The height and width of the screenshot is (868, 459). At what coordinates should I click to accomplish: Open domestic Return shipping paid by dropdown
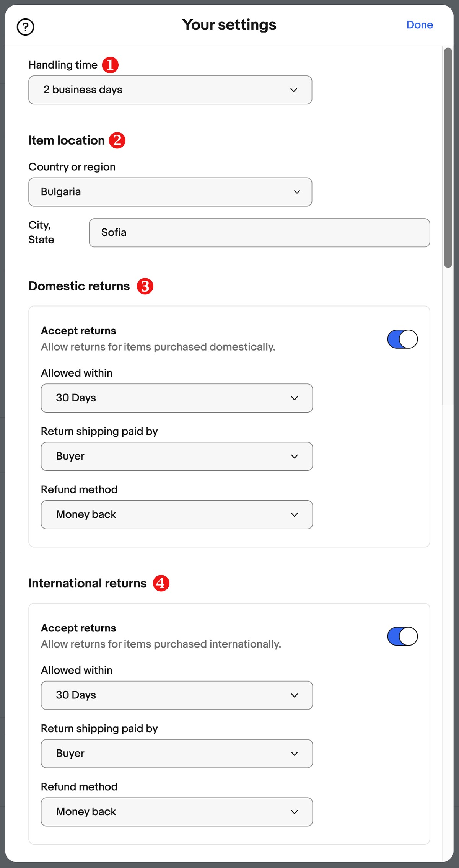click(177, 456)
